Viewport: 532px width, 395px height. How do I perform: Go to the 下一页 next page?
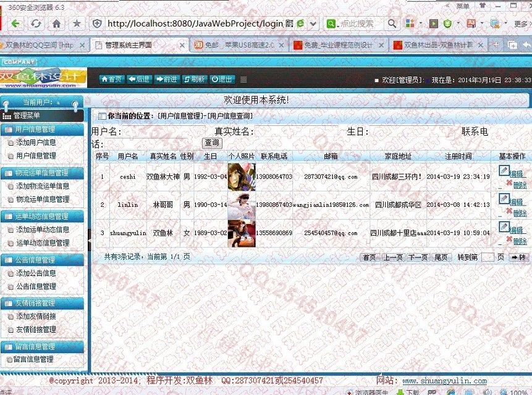pyautogui.click(x=418, y=257)
